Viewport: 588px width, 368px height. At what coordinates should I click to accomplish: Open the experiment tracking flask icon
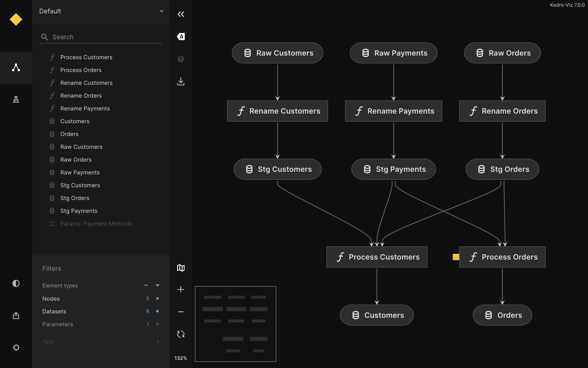point(16,99)
